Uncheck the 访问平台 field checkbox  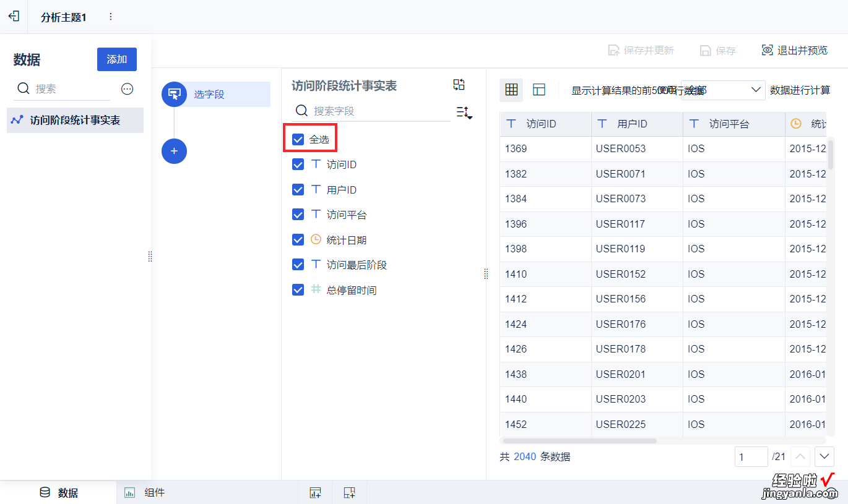pos(298,215)
